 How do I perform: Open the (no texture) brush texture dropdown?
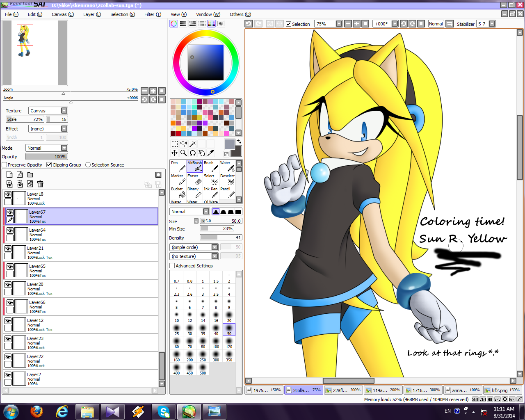pyautogui.click(x=194, y=256)
